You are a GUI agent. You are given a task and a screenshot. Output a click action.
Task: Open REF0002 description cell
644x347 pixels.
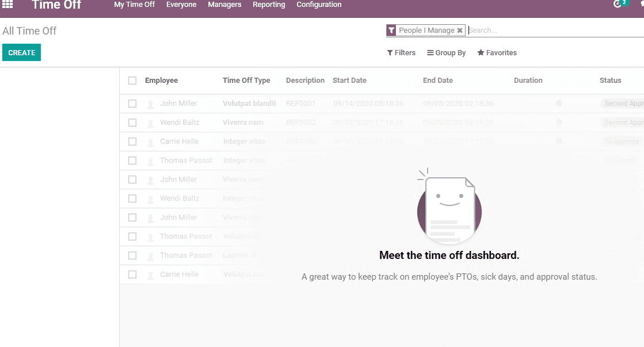(300, 123)
